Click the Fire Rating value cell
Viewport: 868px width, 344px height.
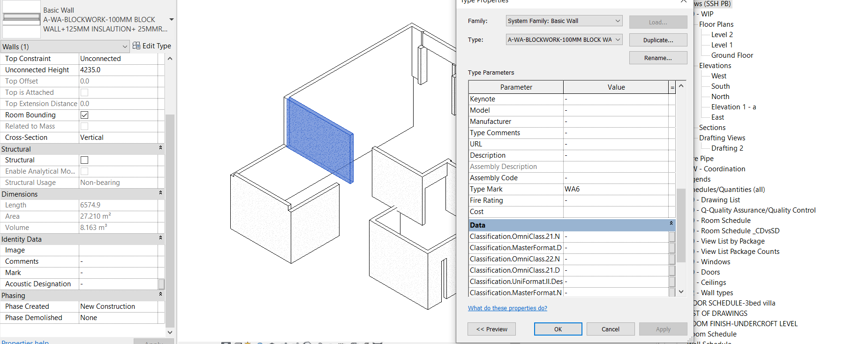[616, 200]
